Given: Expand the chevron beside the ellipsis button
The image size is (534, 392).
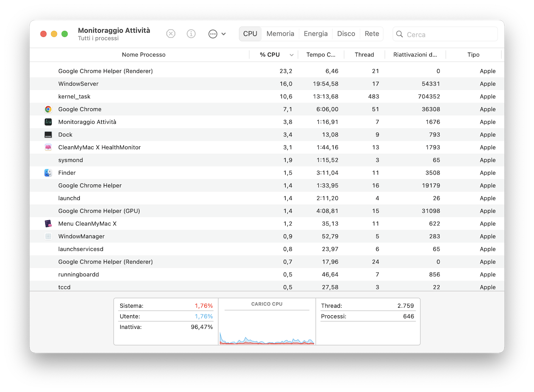Looking at the screenshot, I should click(224, 34).
